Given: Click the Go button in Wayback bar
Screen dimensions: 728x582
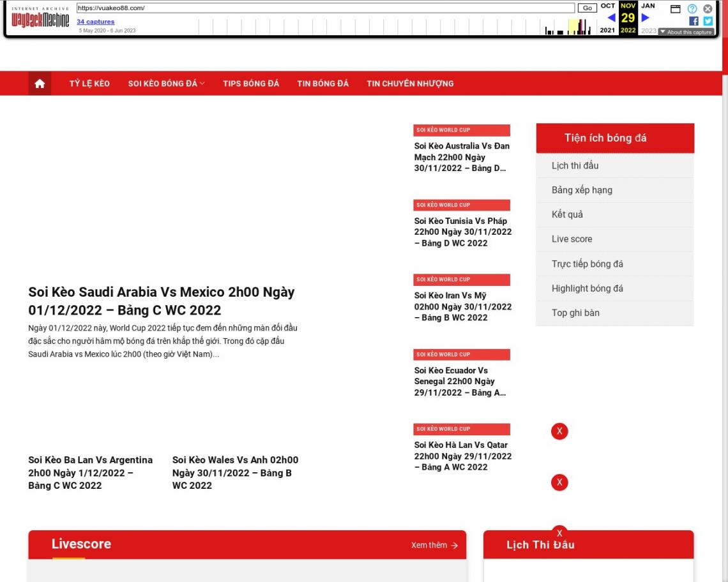Looking at the screenshot, I should pyautogui.click(x=587, y=8).
